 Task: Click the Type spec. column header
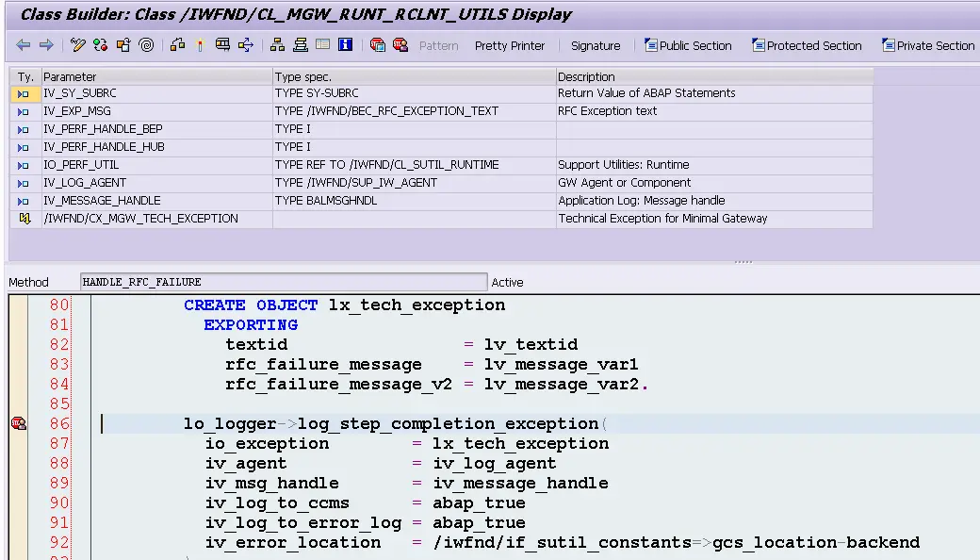pos(415,77)
